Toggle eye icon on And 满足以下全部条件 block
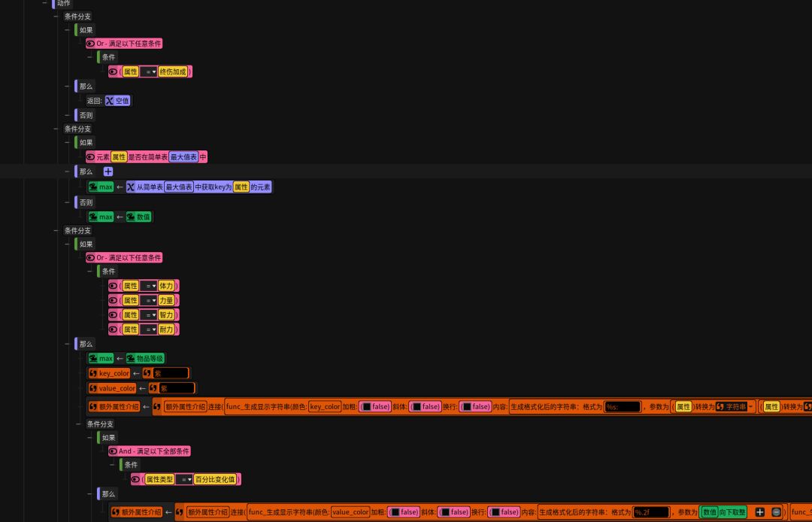 [x=113, y=451]
